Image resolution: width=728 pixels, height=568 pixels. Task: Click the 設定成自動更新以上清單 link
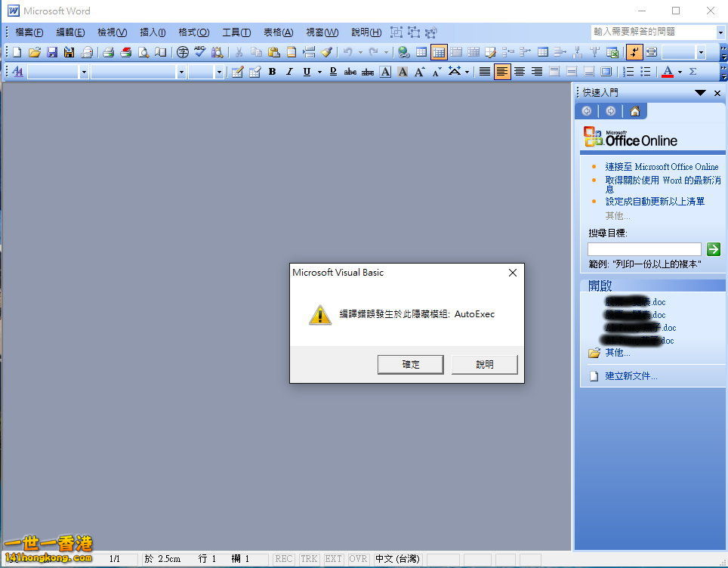(655, 201)
